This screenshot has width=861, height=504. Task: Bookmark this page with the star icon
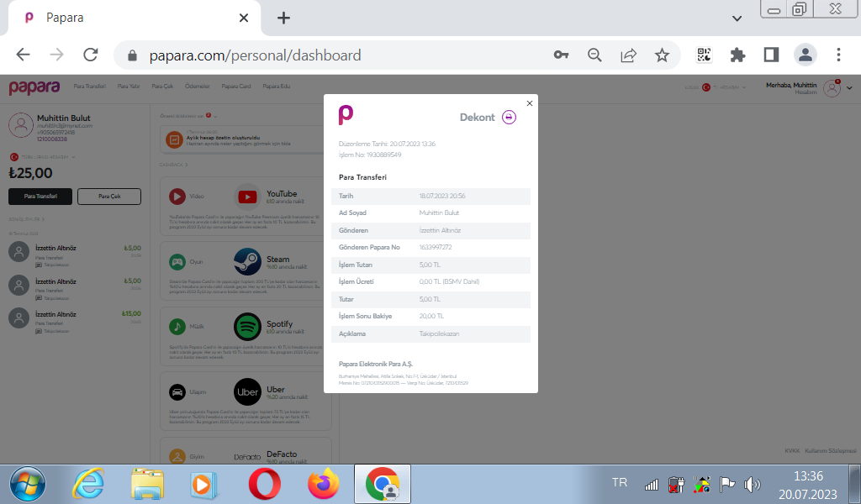(662, 55)
